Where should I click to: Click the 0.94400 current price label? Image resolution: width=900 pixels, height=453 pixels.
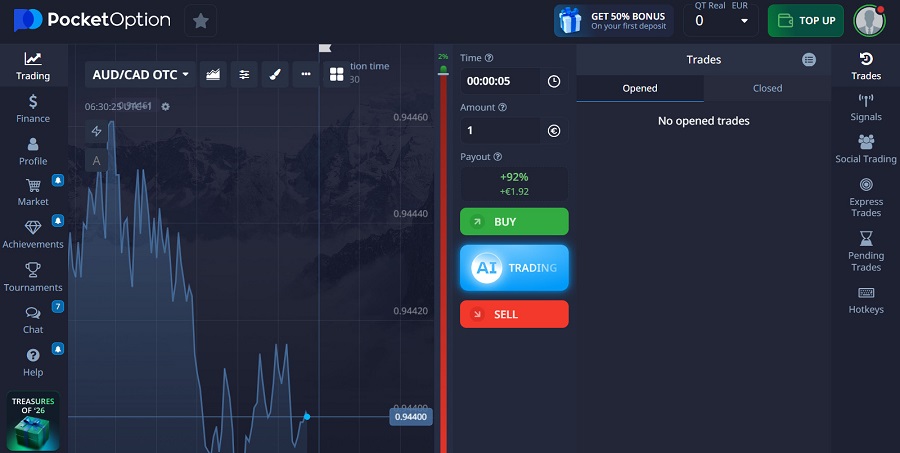[411, 417]
